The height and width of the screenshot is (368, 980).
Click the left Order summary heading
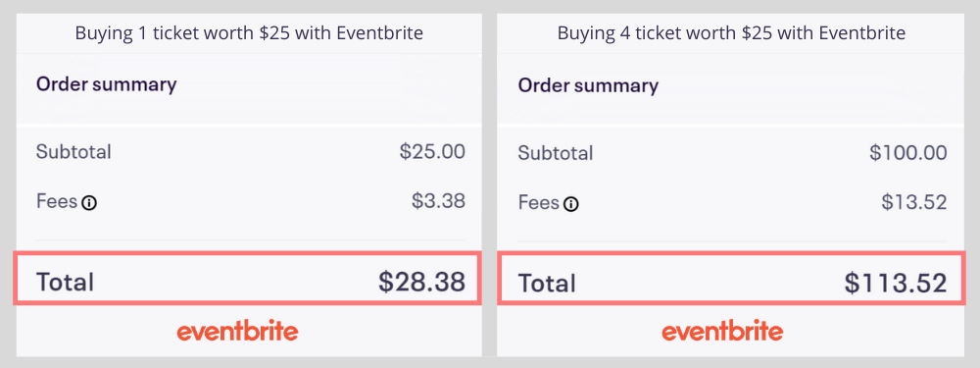pos(106,83)
